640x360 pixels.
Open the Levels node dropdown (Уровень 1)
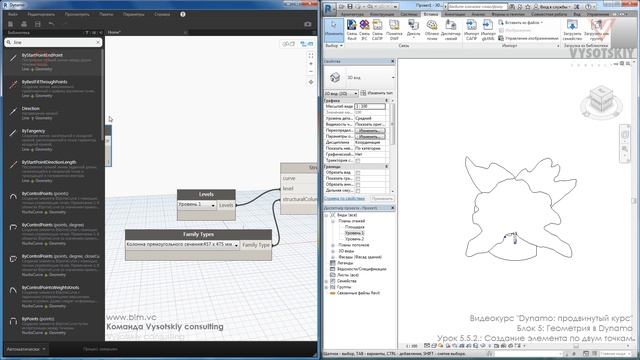pos(213,205)
